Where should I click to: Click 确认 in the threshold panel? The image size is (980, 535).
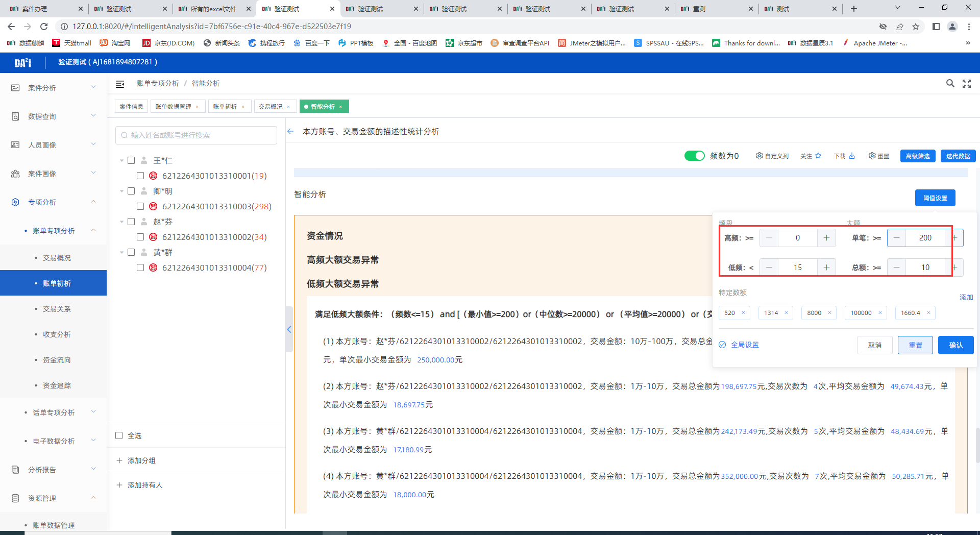(955, 345)
